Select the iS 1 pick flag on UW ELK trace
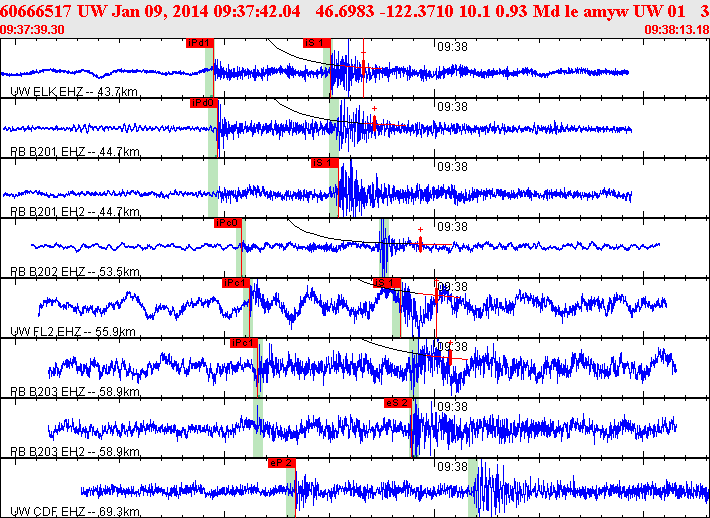The image size is (710, 518). coord(317,43)
